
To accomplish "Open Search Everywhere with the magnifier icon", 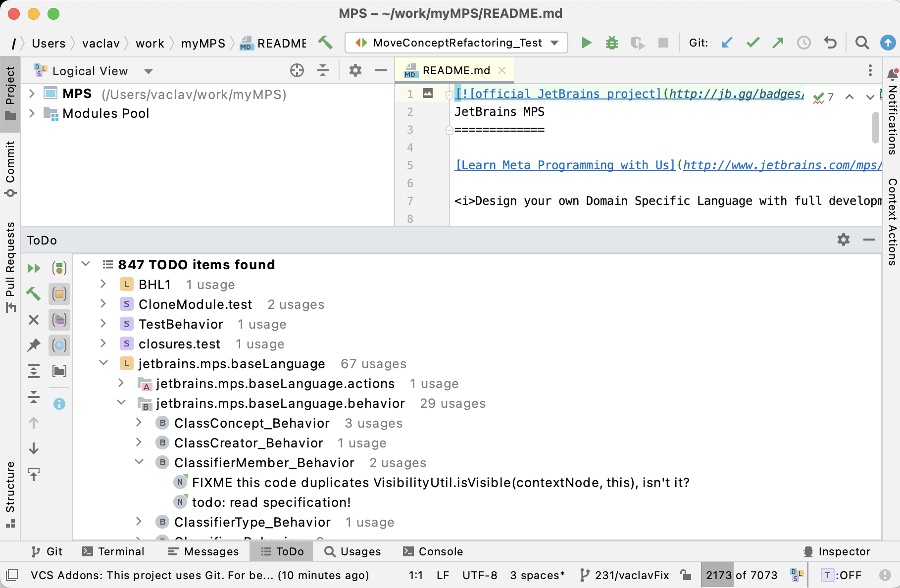I will tap(862, 43).
